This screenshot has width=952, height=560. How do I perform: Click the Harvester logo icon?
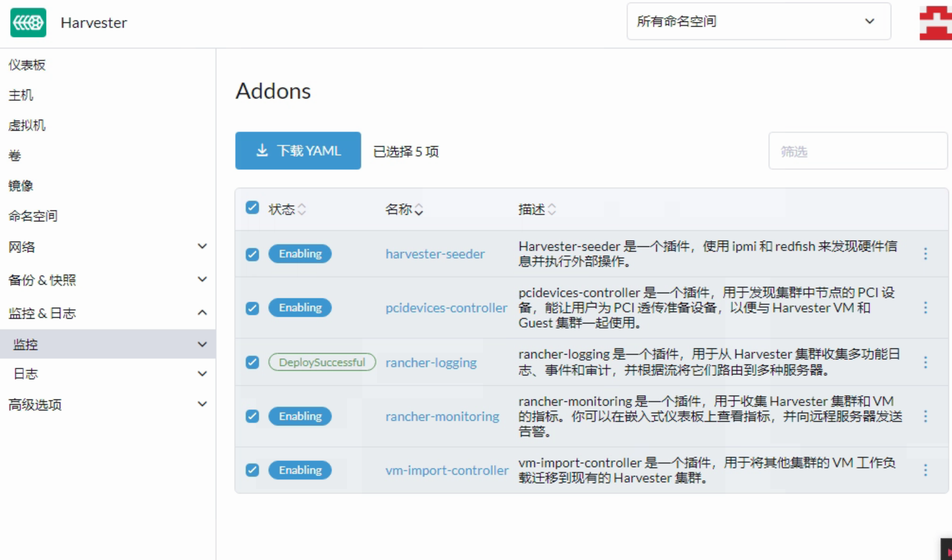point(28,22)
